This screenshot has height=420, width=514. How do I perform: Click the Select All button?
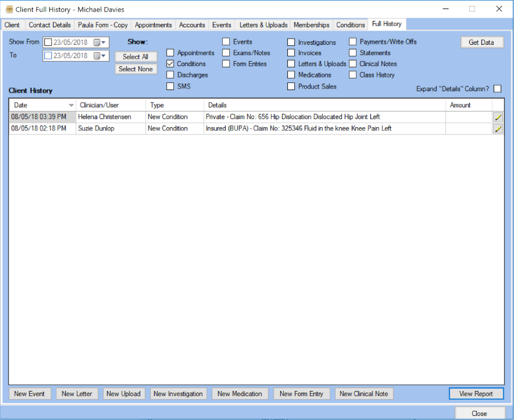pos(136,57)
